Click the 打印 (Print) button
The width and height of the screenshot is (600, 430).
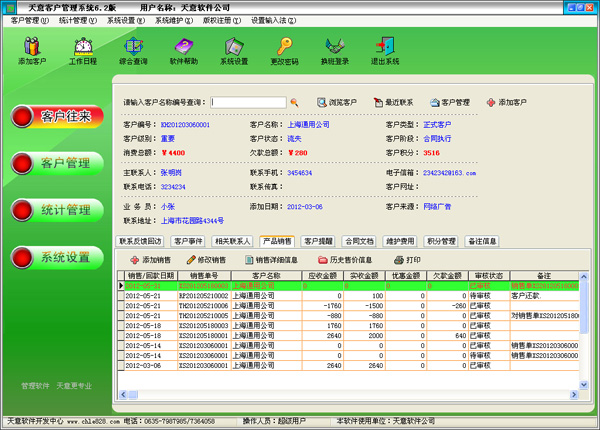point(406,259)
